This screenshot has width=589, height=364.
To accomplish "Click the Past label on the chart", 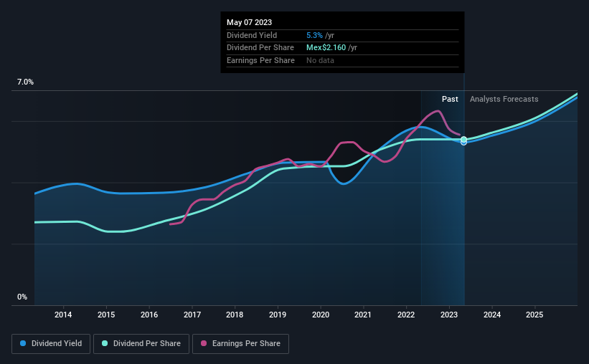I will click(450, 99).
